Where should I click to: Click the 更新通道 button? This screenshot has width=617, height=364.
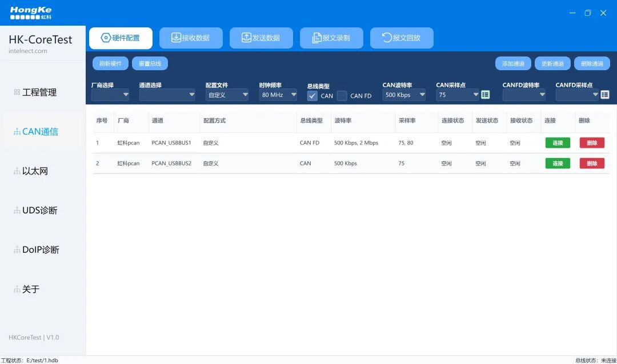[552, 64]
